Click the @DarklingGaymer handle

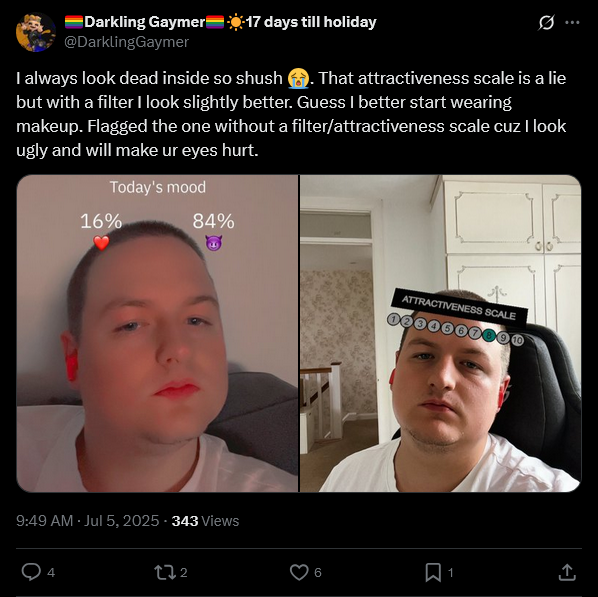(x=126, y=42)
